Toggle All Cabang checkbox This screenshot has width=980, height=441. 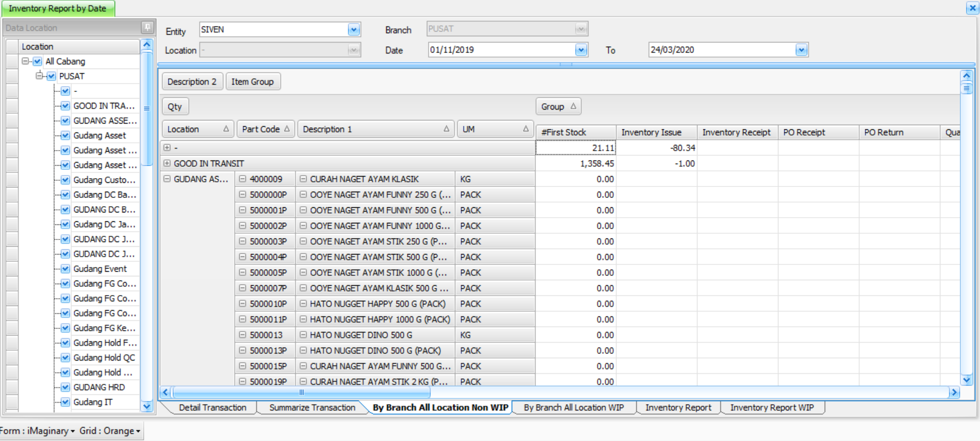37,61
